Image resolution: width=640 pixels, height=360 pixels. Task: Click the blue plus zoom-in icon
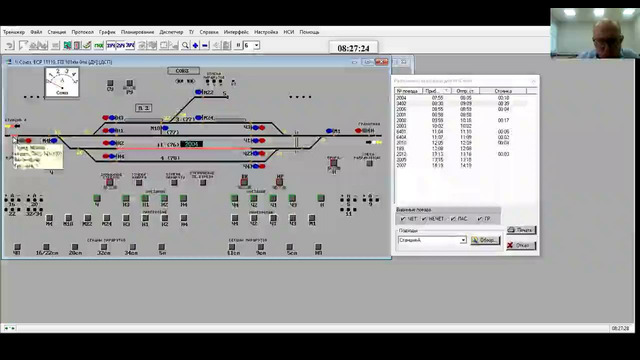click(x=195, y=45)
